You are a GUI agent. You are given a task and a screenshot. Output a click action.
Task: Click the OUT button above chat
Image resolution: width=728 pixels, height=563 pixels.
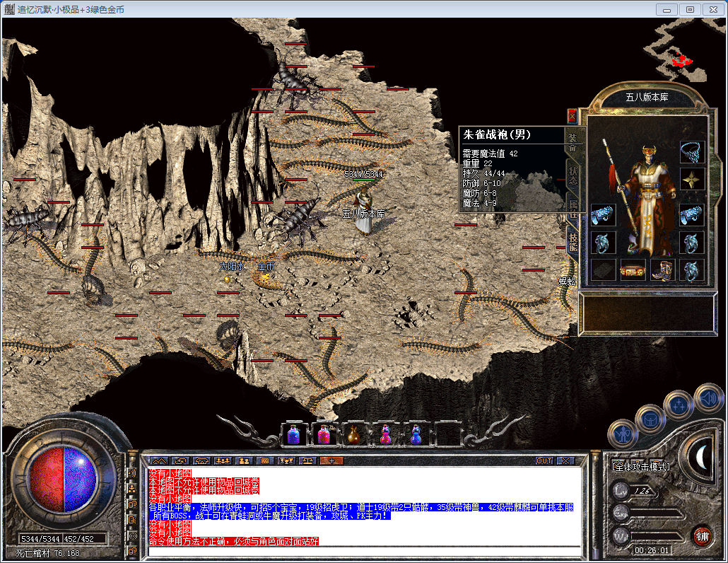point(544,461)
